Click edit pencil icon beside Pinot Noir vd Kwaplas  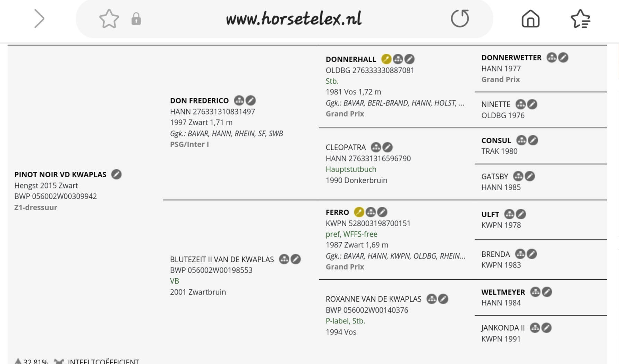tap(117, 174)
